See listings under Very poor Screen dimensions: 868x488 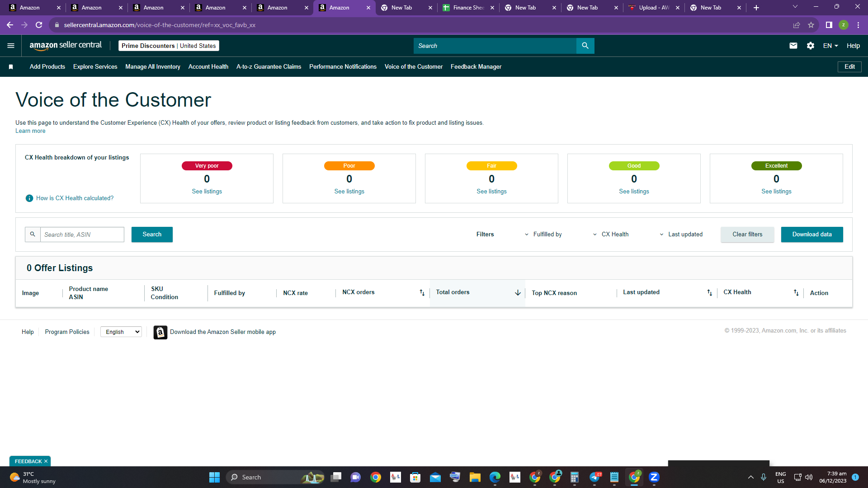[x=207, y=192]
